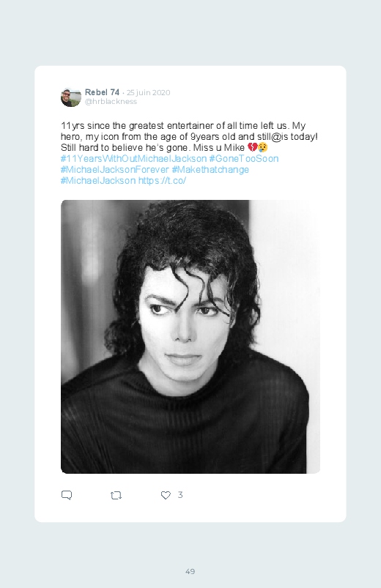Open hashtag #GoneTooSoon
381x588 pixels.
coord(244,159)
